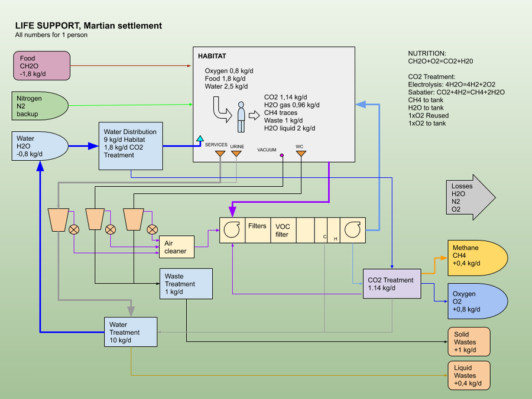The image size is (532, 399).
Task: Select the purple CO2 Treatment box
Action: [391, 284]
